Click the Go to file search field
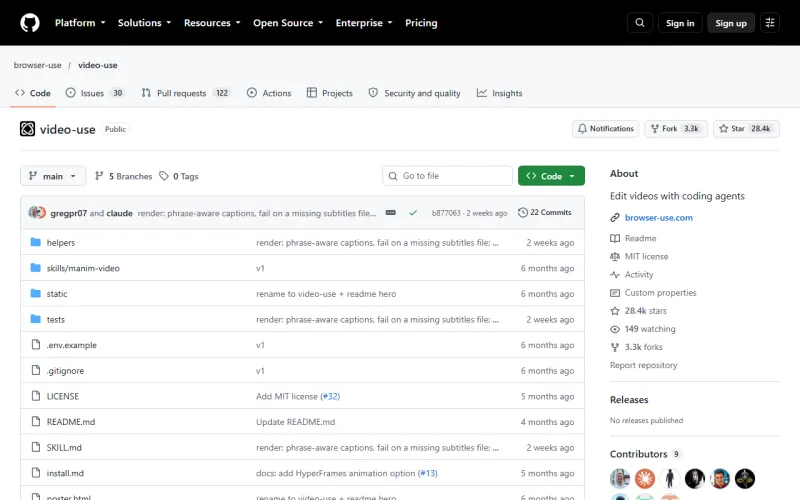This screenshot has width=800, height=500. (447, 176)
